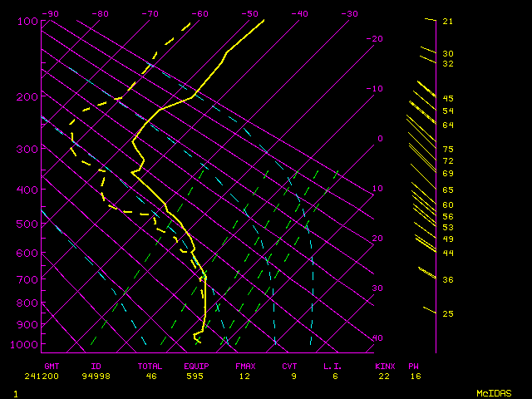
Task: Click the KINX header label
Action: (x=384, y=365)
